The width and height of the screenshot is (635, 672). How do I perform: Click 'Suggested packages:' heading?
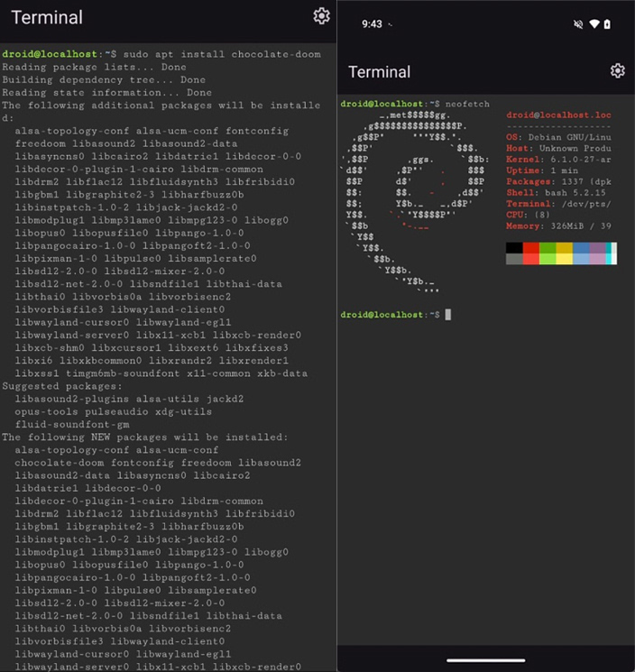[x=62, y=386]
